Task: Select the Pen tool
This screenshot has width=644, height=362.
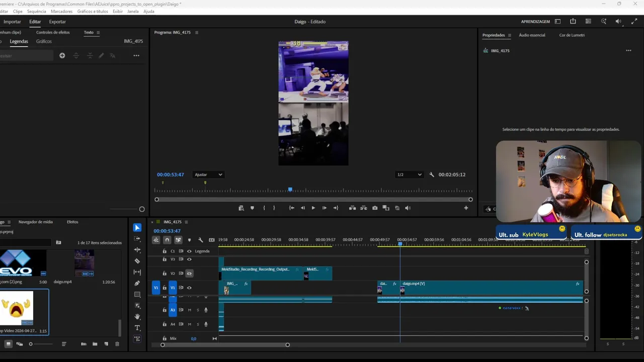Action: pyautogui.click(x=137, y=283)
